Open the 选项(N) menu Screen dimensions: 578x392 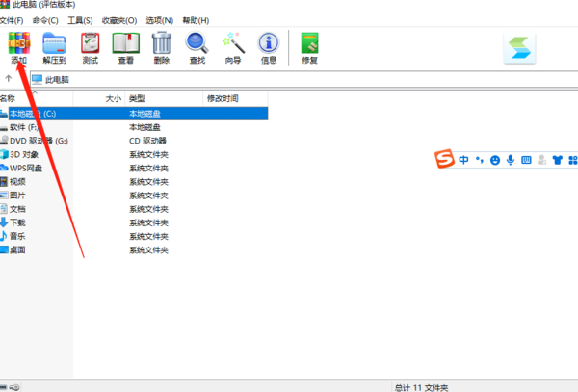pos(161,20)
